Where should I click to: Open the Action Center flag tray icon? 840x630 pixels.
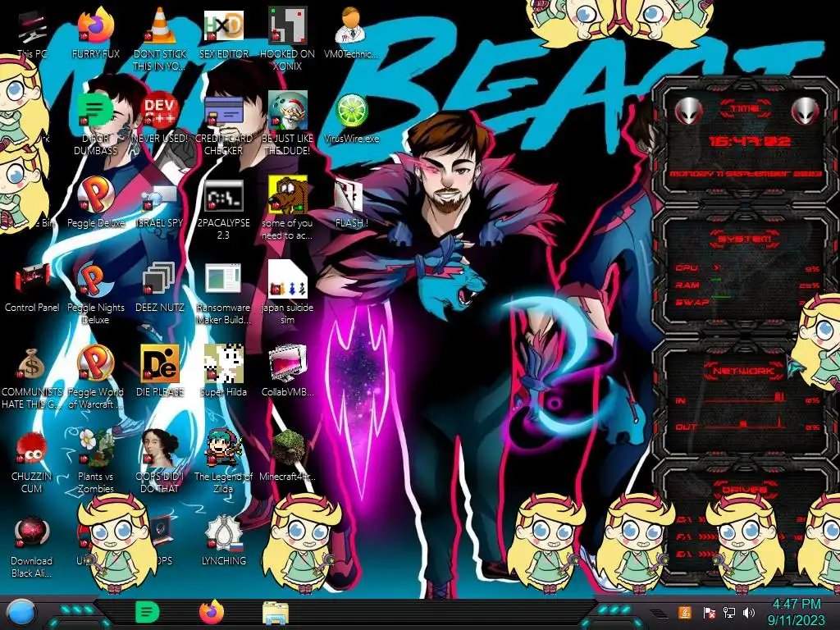pyautogui.click(x=710, y=612)
